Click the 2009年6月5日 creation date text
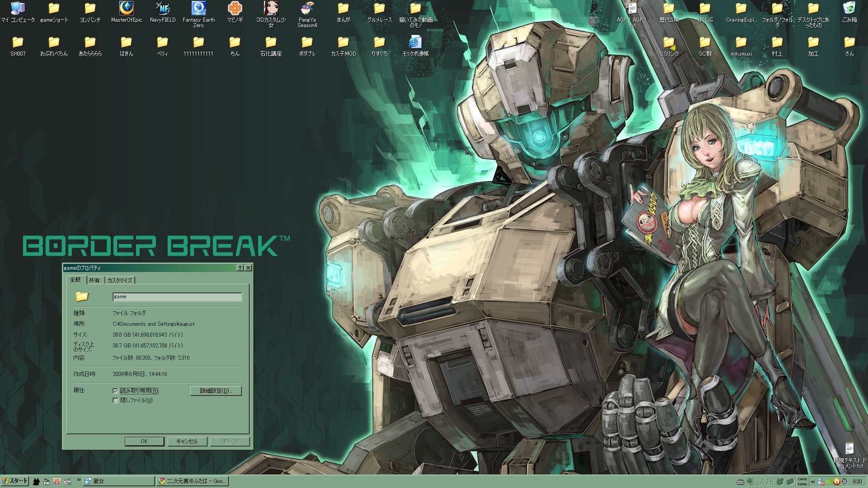 coord(140,374)
